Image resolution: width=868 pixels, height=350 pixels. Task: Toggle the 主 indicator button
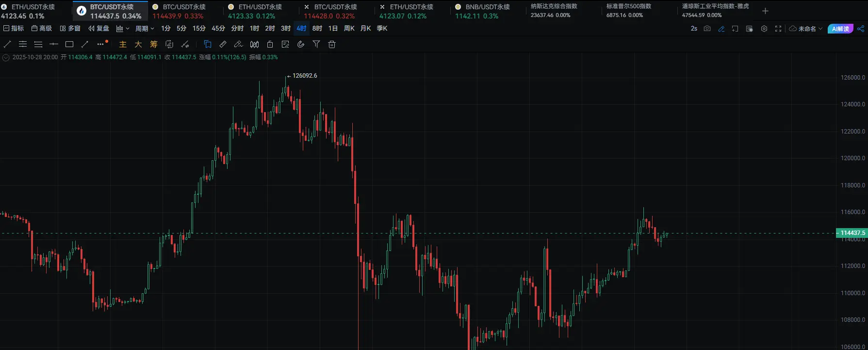point(123,44)
